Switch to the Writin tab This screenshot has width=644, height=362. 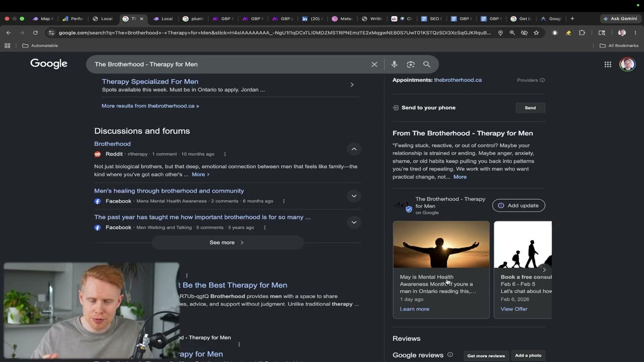pos(372,19)
